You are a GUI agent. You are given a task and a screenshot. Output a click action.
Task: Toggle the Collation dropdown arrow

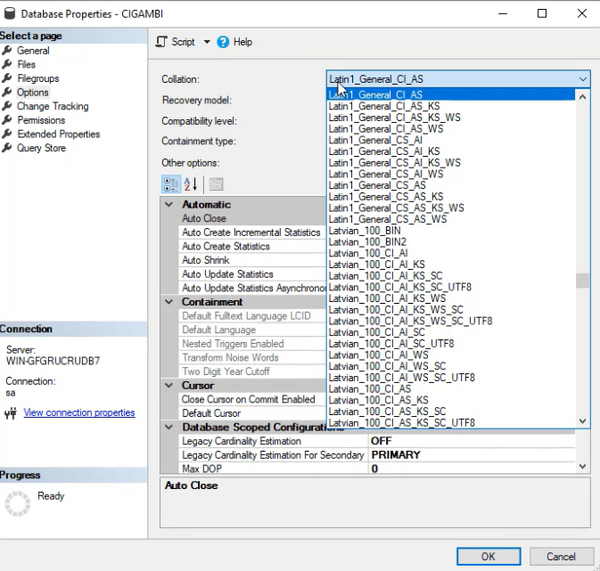[582, 79]
